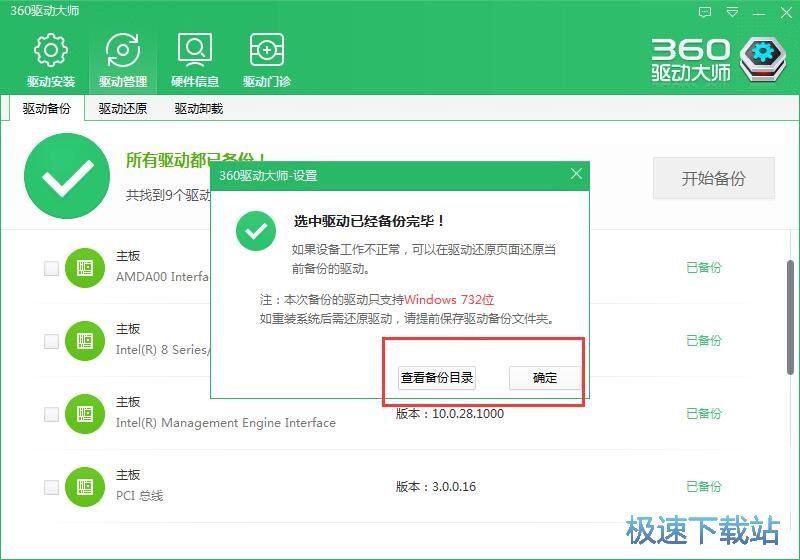Confirm the dialog with 确定
The height and width of the screenshot is (560, 800).
click(544, 378)
